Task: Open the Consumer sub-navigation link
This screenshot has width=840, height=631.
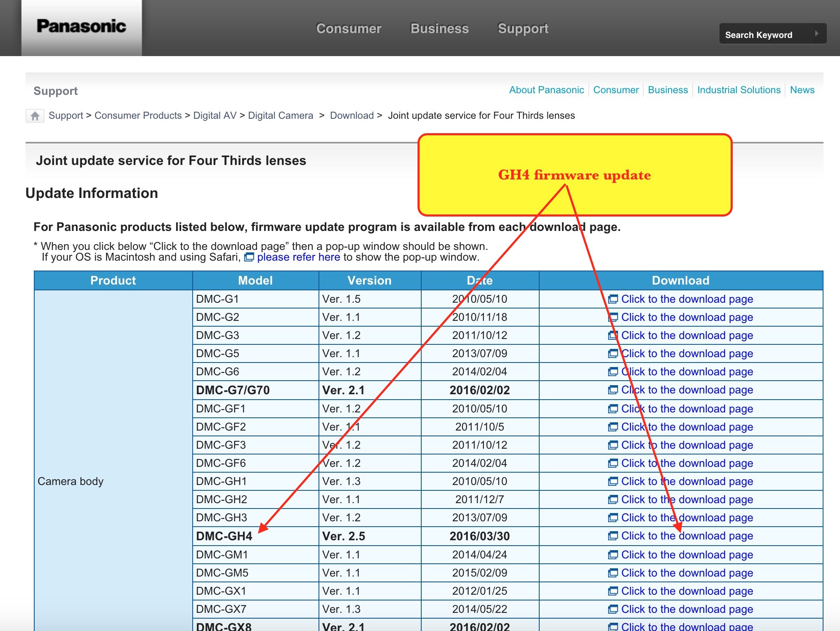Action: (616, 90)
